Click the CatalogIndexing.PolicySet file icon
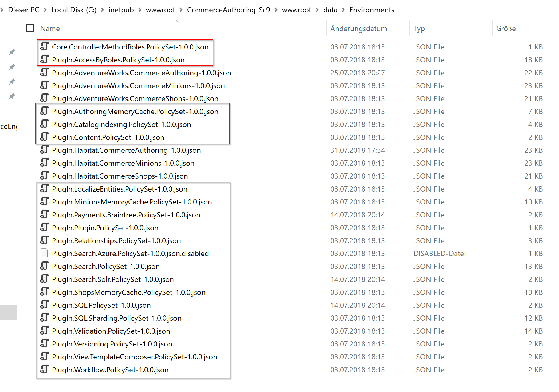The height and width of the screenshot is (392, 559). (x=45, y=124)
